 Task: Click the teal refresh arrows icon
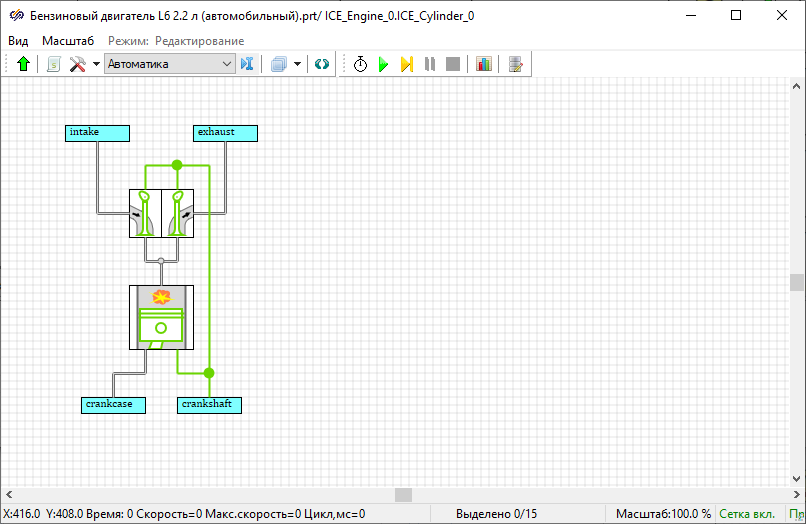[x=322, y=64]
